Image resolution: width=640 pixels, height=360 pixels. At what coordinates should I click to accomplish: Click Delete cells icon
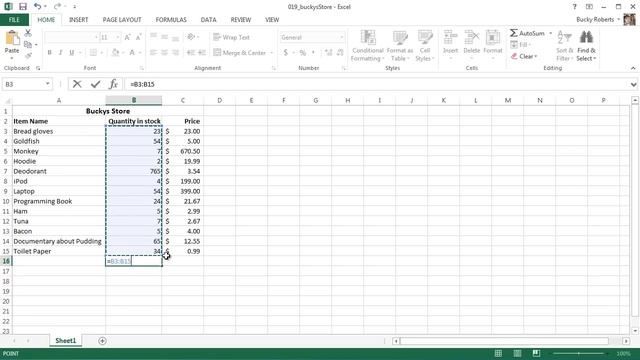(x=471, y=38)
